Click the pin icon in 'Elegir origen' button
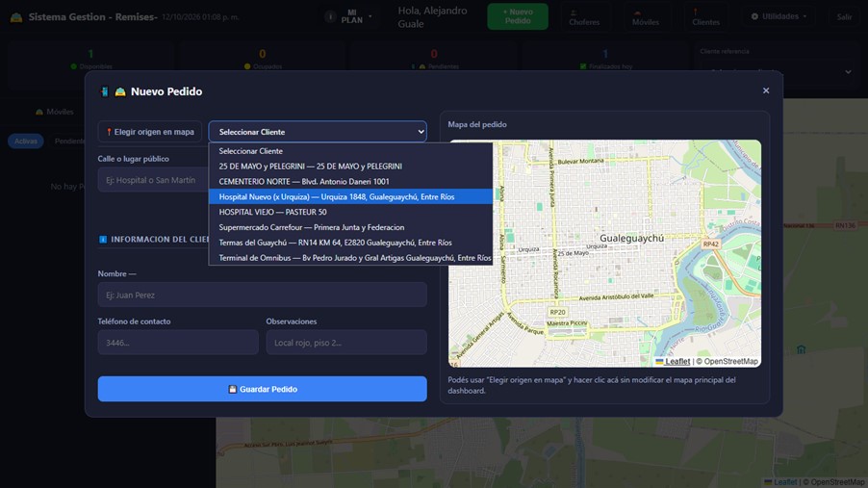The image size is (868, 488). [109, 132]
